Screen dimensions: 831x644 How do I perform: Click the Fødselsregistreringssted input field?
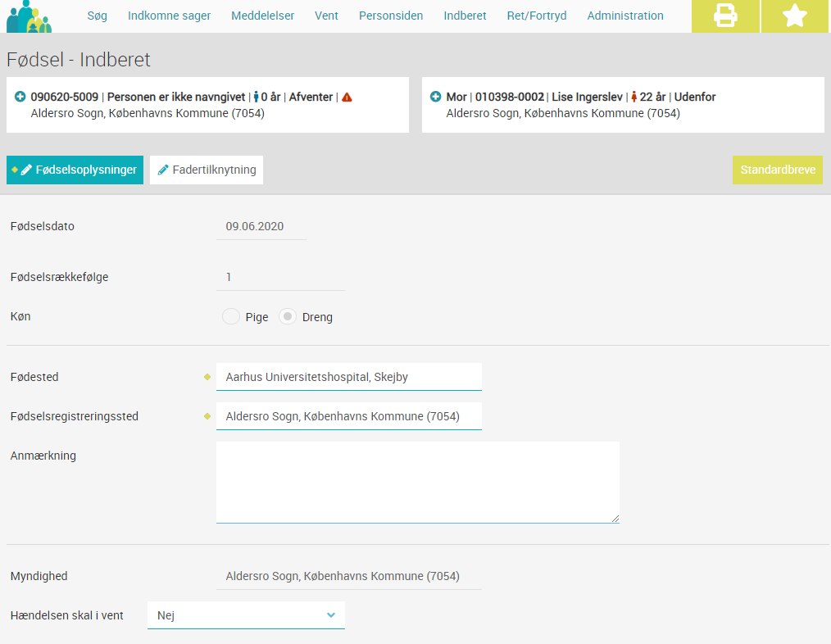[x=349, y=416]
